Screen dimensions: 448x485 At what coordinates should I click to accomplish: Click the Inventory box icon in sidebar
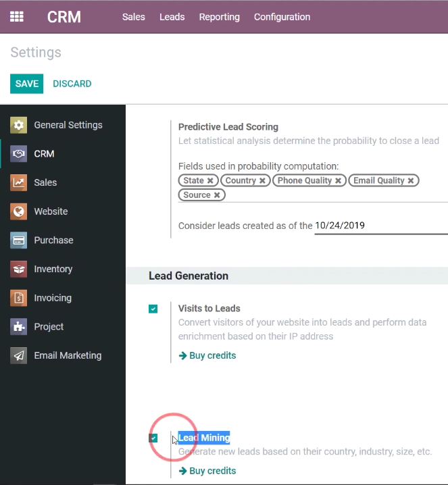point(18,269)
